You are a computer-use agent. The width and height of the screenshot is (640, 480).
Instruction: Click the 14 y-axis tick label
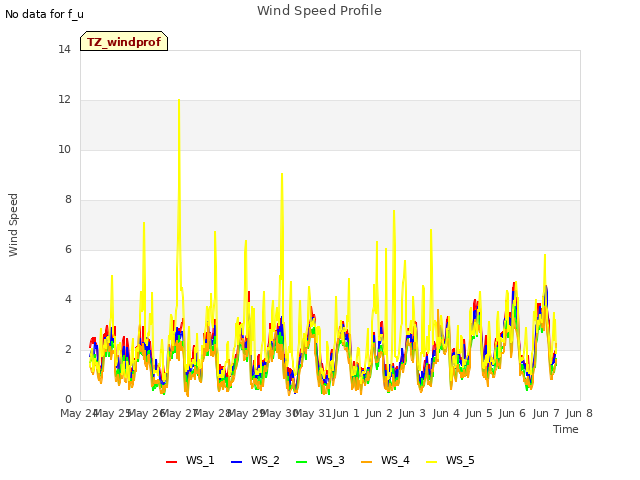click(x=64, y=50)
